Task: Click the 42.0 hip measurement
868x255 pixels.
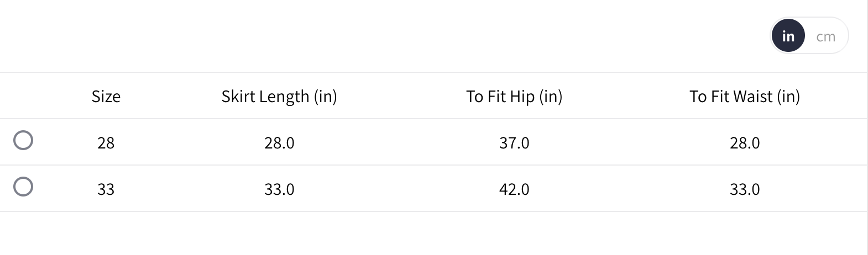Action: 514,189
